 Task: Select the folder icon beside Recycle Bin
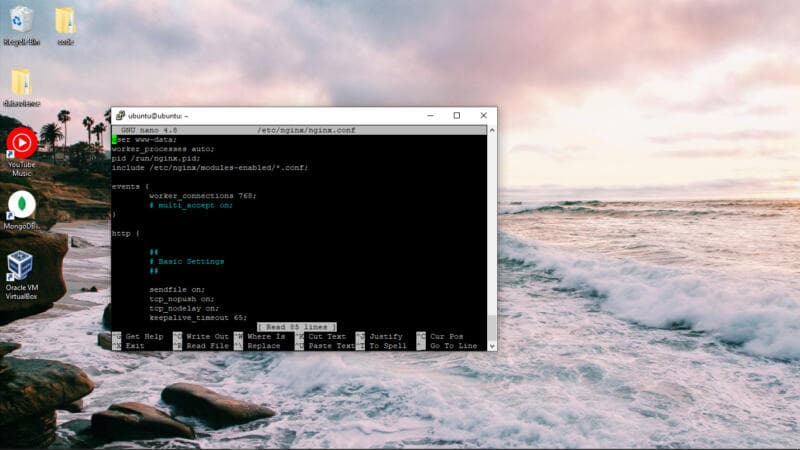(65, 22)
